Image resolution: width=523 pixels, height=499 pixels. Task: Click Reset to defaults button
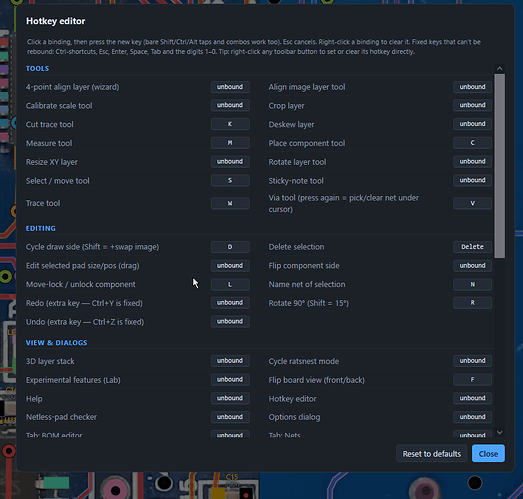pyautogui.click(x=432, y=454)
